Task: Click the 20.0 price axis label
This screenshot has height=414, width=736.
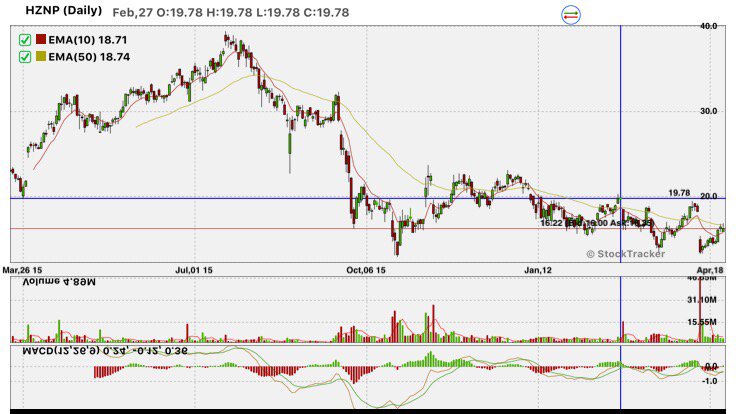Action: pyautogui.click(x=708, y=196)
